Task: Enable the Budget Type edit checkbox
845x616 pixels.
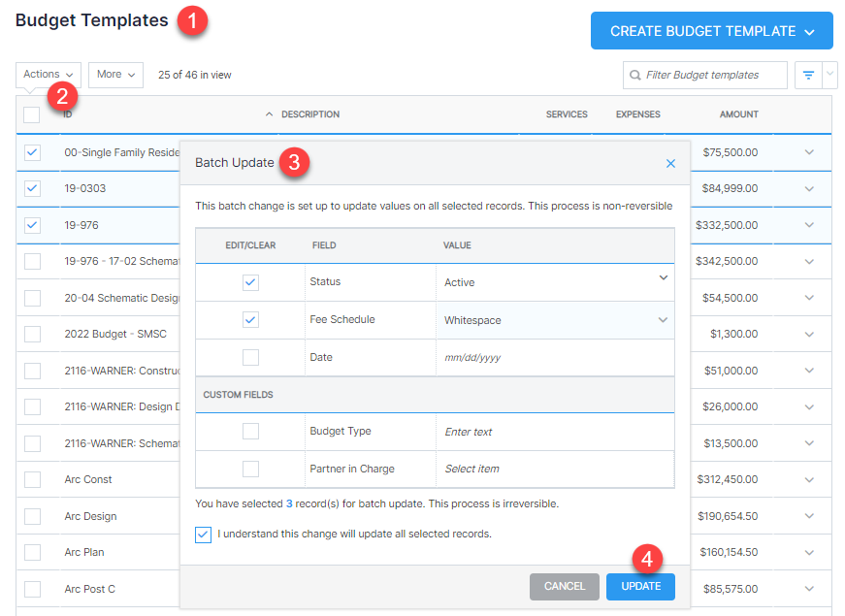Action: (250, 431)
